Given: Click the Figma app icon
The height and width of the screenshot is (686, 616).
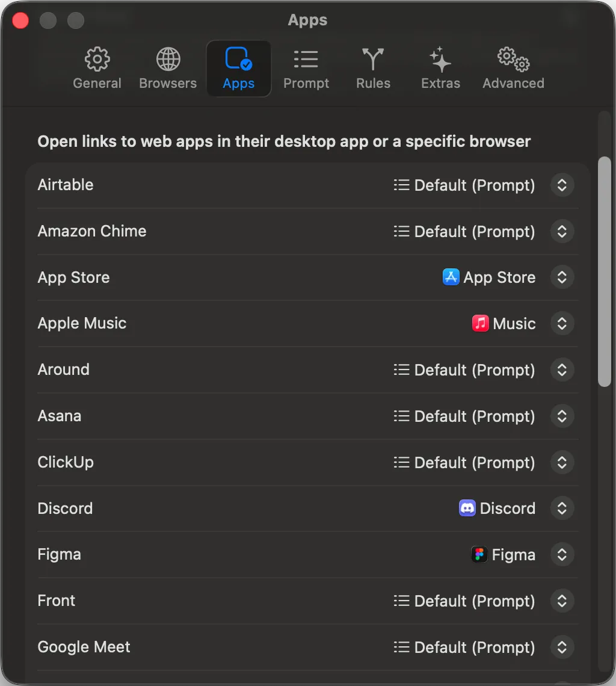Looking at the screenshot, I should (479, 554).
